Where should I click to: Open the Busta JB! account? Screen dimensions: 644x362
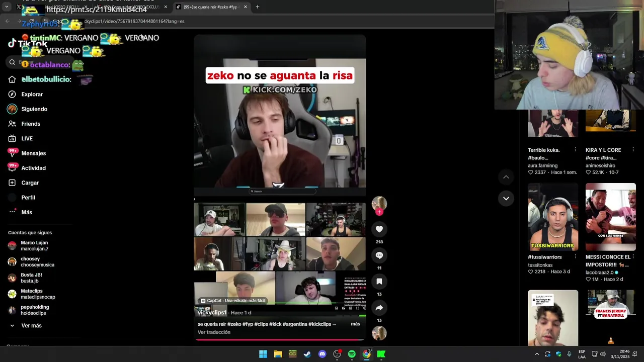click(30, 278)
